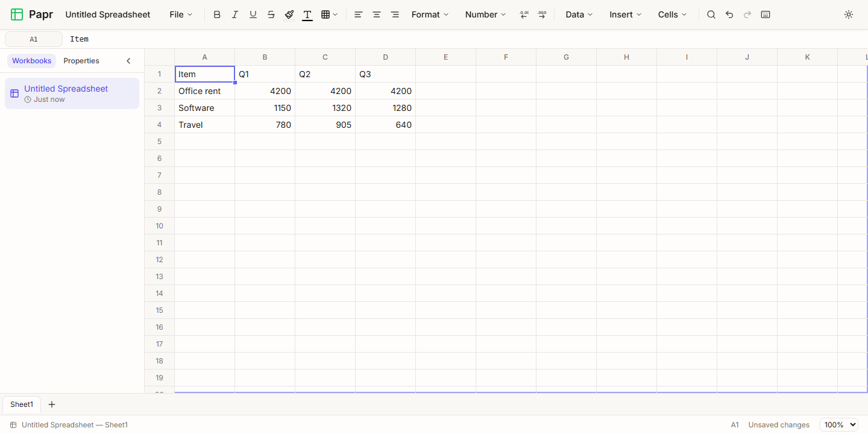Open the search magnifier

point(711,14)
